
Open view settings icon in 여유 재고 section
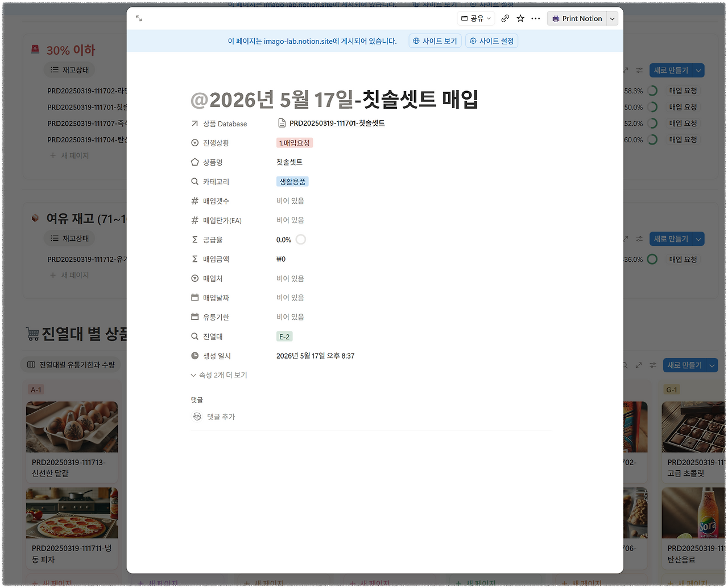tap(639, 239)
